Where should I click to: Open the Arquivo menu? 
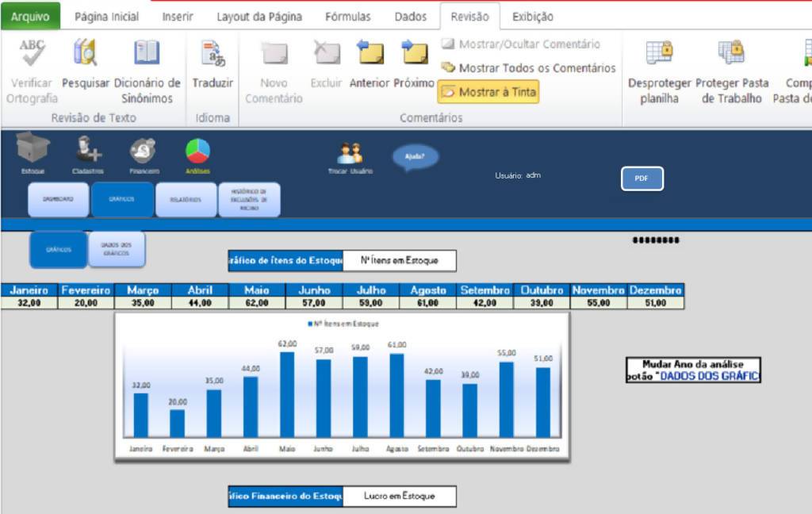(30, 17)
